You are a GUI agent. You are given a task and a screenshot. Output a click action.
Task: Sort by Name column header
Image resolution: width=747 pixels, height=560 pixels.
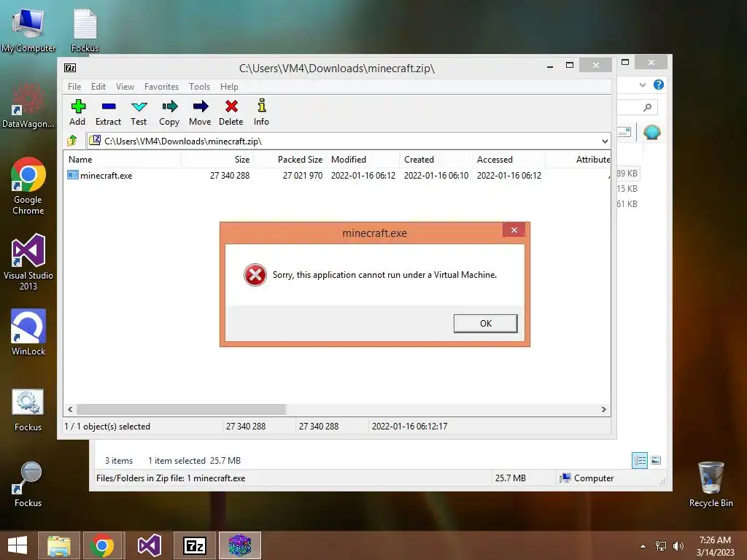(122, 160)
